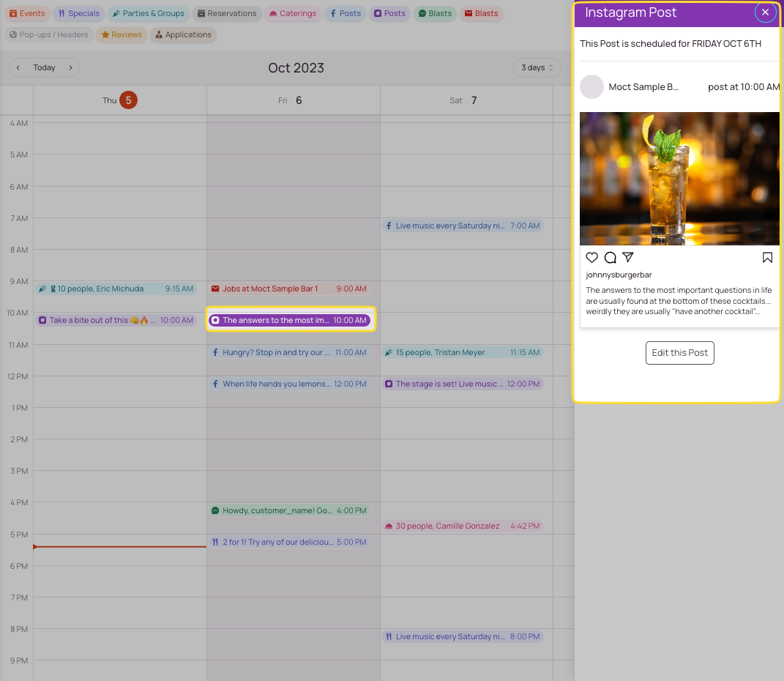Open When life hands you lemons post
The height and width of the screenshot is (681, 784).
[289, 384]
